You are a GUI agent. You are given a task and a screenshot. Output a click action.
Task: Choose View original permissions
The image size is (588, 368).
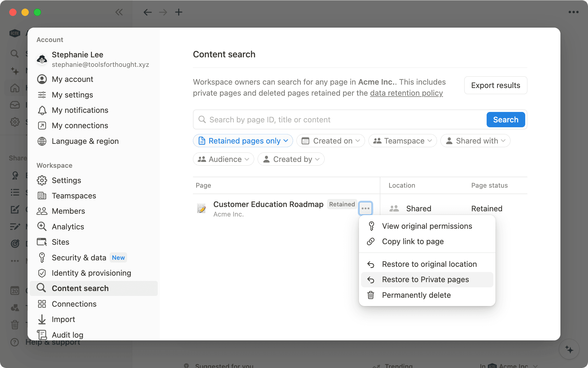pos(427,226)
